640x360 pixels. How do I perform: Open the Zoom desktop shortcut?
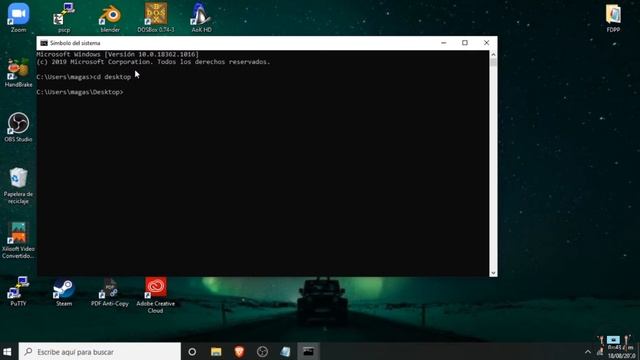(18, 18)
